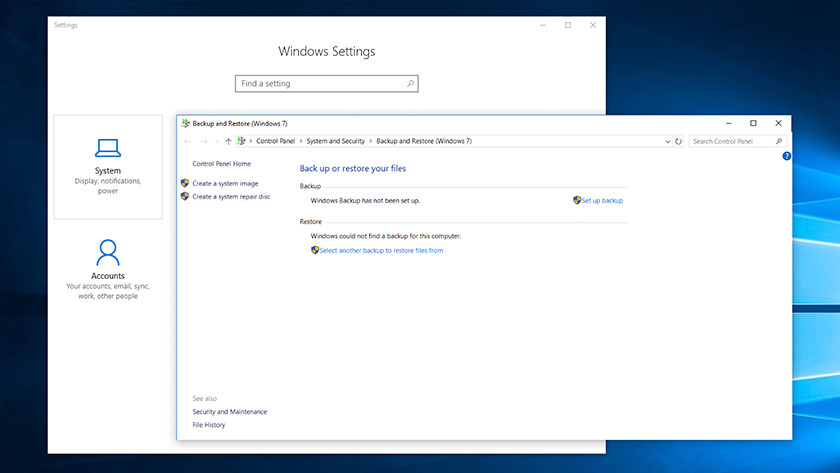Click Create a system repair disc link

(x=231, y=197)
